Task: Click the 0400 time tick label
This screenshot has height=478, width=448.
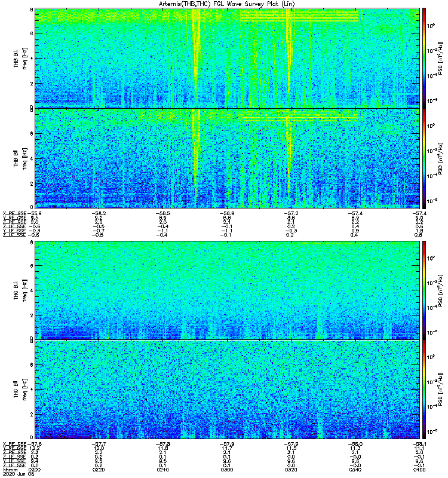Action: 419,470
